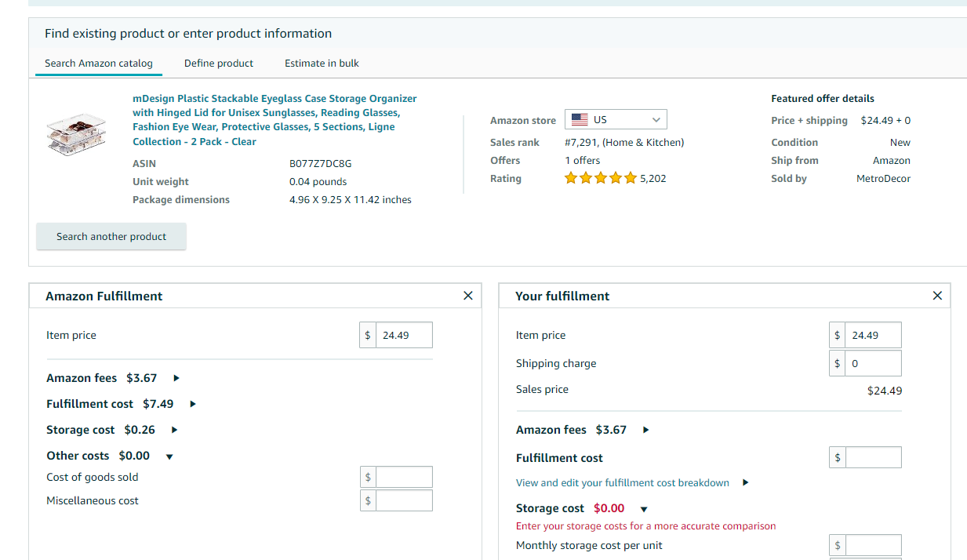The height and width of the screenshot is (560, 967).
Task: Click the US flag icon
Action: [x=580, y=120]
